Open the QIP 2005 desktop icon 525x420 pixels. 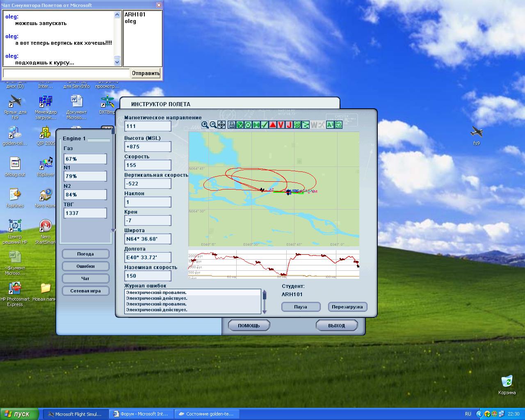pos(46,136)
